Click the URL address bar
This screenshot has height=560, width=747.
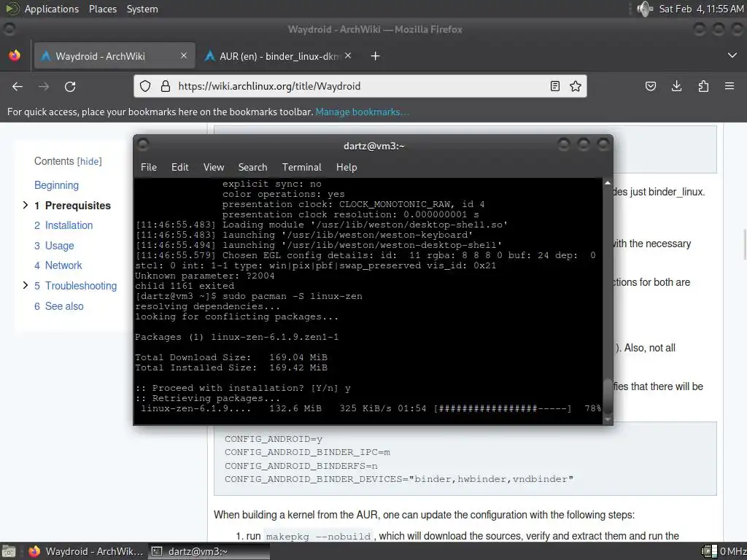click(360, 86)
